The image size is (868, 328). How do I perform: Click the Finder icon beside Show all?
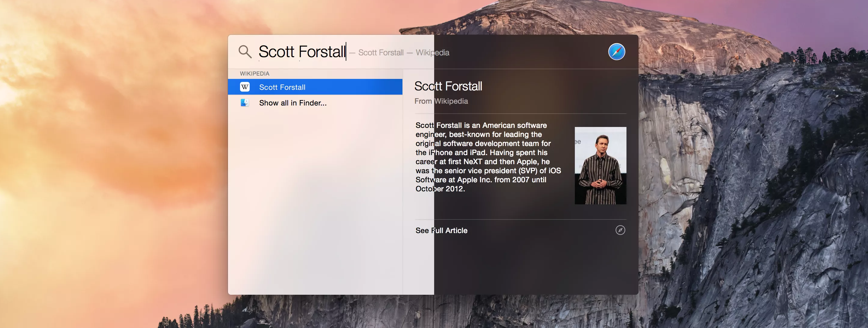[245, 102]
